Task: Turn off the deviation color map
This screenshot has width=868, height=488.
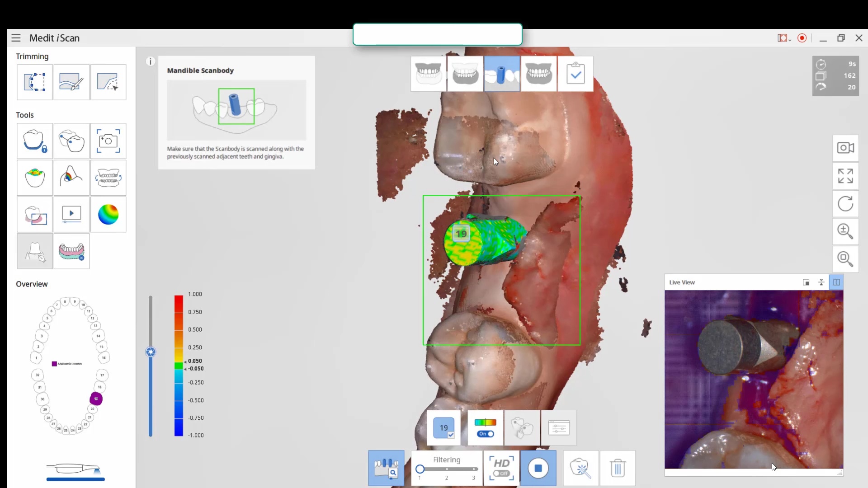Action: click(x=485, y=428)
